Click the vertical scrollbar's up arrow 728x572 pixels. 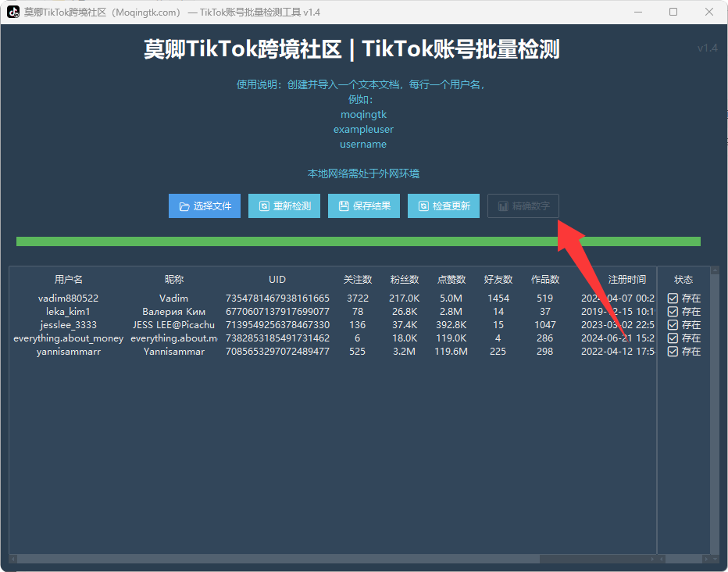point(714,270)
